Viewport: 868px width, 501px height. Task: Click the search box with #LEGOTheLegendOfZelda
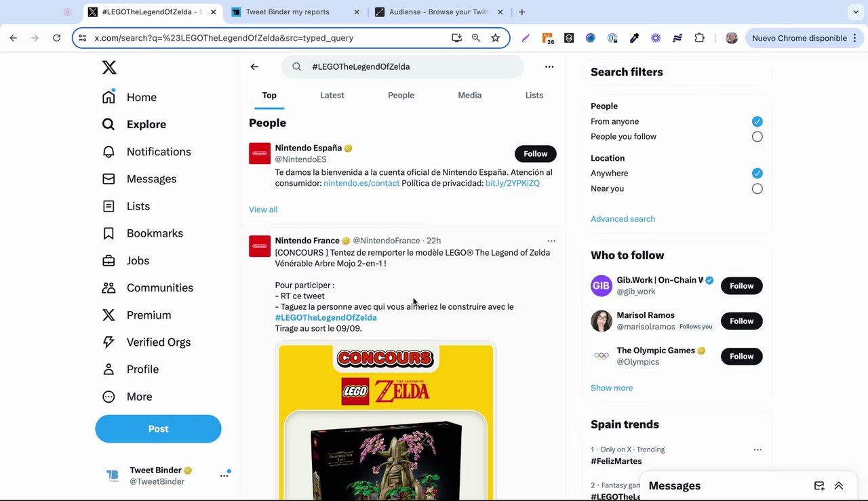click(x=407, y=66)
